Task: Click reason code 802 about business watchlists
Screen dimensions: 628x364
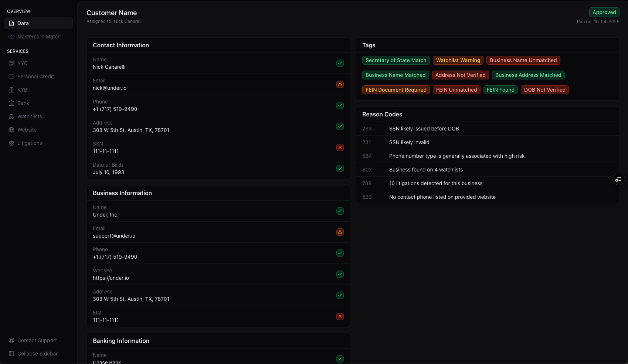Action: click(x=425, y=170)
